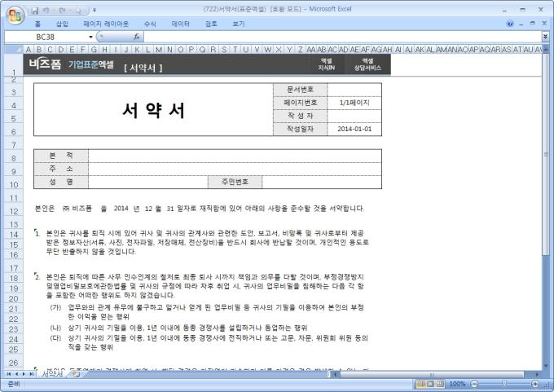Click the empty 문서번호 value cell

[354, 90]
